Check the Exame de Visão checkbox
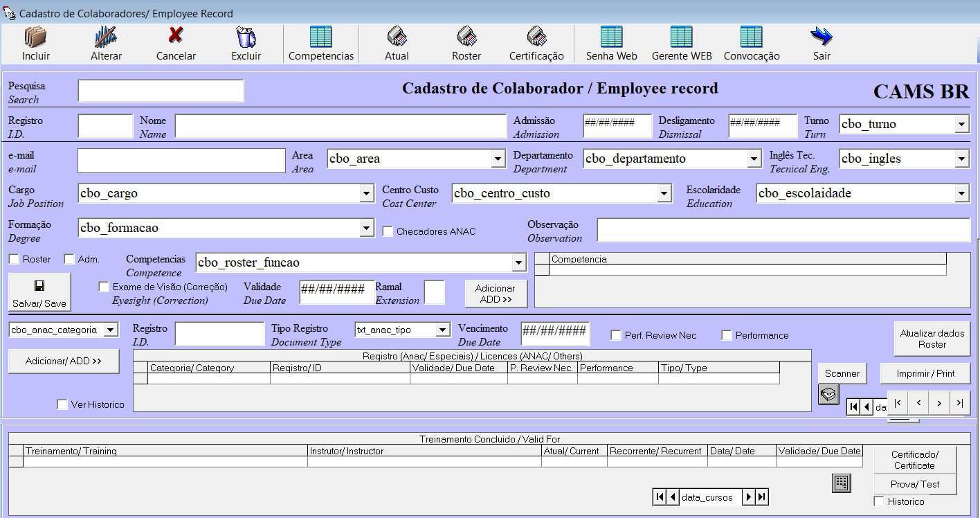This screenshot has height=518, width=980. (105, 287)
